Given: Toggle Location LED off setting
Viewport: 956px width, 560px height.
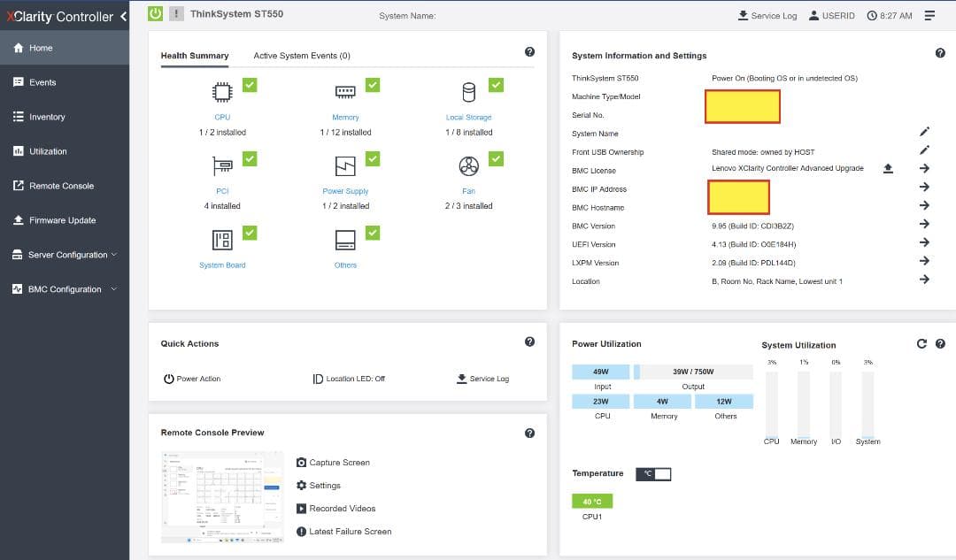Looking at the screenshot, I should pyautogui.click(x=349, y=379).
